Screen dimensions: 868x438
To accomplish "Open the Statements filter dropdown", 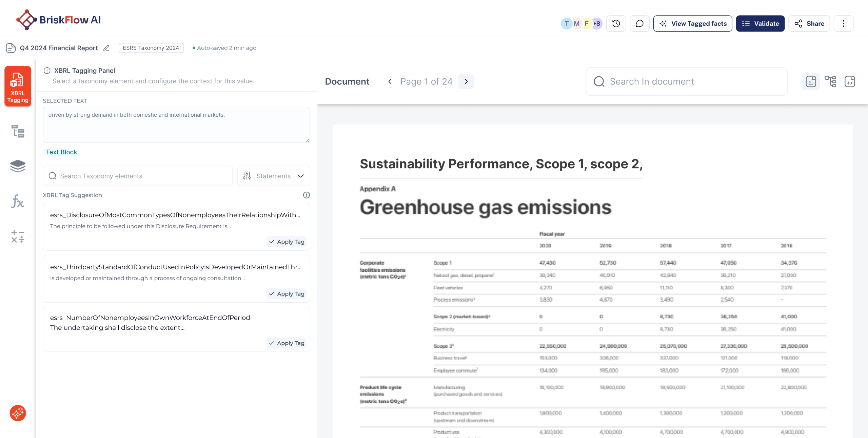I will pos(273,176).
